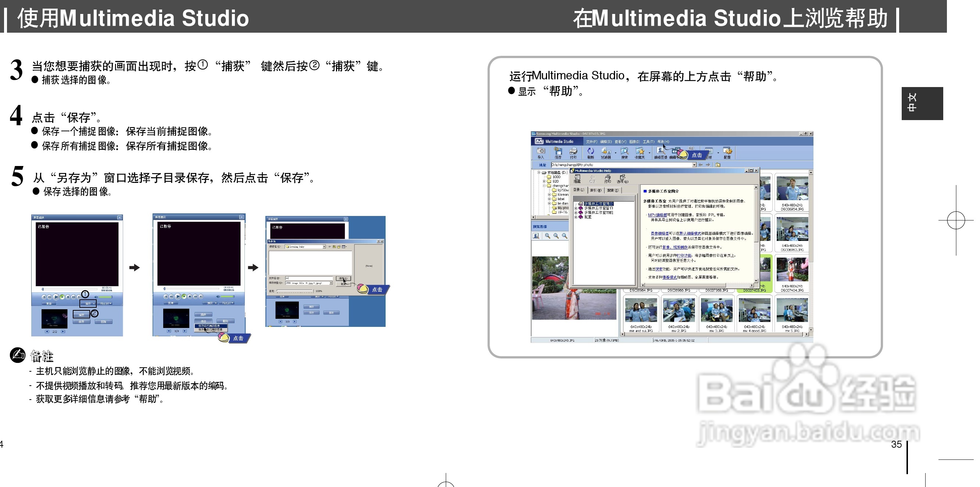Expand the Korean folder in tree
The image size is (980, 487).
[x=549, y=195]
